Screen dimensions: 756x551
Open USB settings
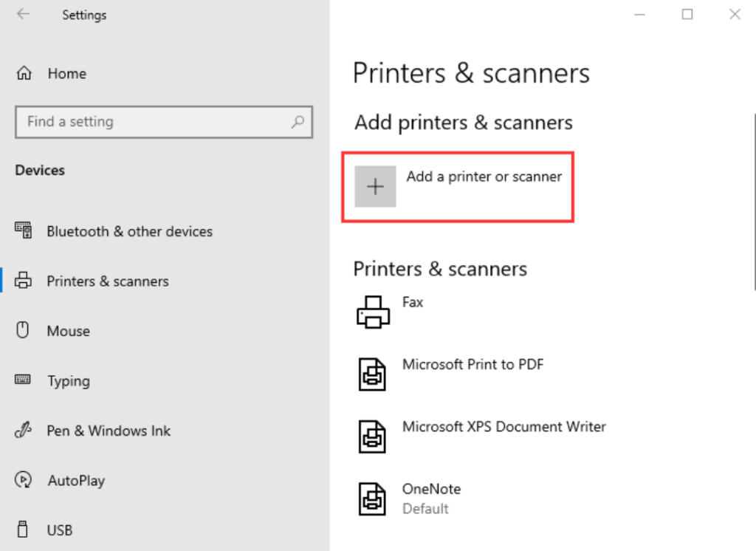pyautogui.click(x=60, y=530)
